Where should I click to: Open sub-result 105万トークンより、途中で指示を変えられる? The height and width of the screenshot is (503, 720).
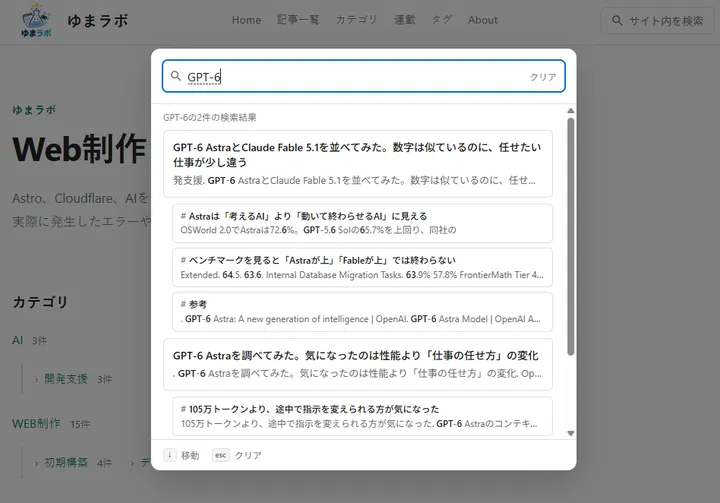pyautogui.click(x=362, y=416)
